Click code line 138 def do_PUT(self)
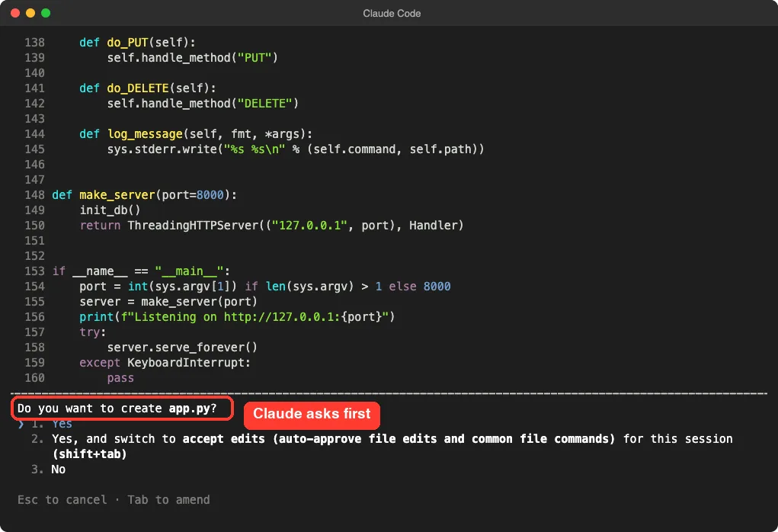The height and width of the screenshot is (532, 778). tap(137, 43)
